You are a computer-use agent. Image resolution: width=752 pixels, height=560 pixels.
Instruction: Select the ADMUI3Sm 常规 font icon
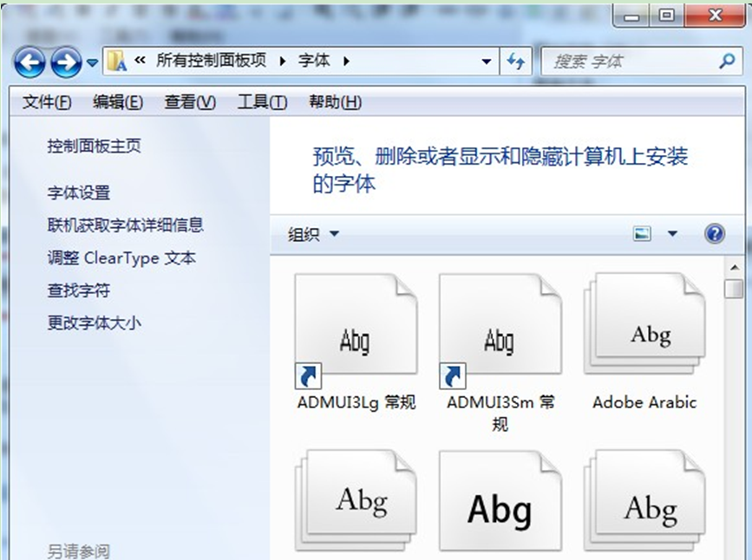click(500, 331)
